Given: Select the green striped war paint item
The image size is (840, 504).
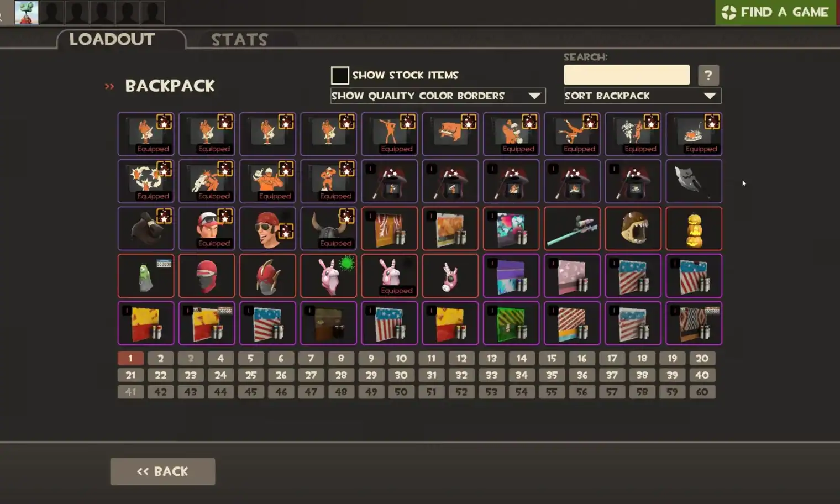Looking at the screenshot, I should pyautogui.click(x=511, y=323).
